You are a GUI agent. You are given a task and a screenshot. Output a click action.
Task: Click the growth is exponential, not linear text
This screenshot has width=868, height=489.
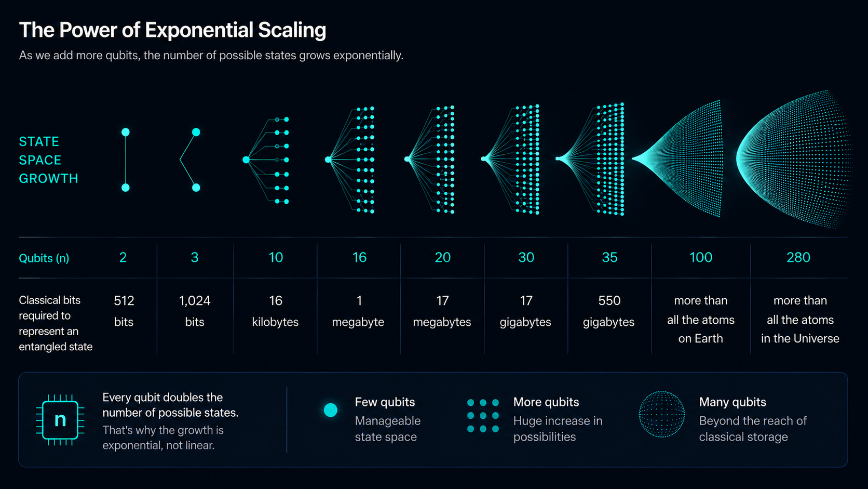click(163, 438)
